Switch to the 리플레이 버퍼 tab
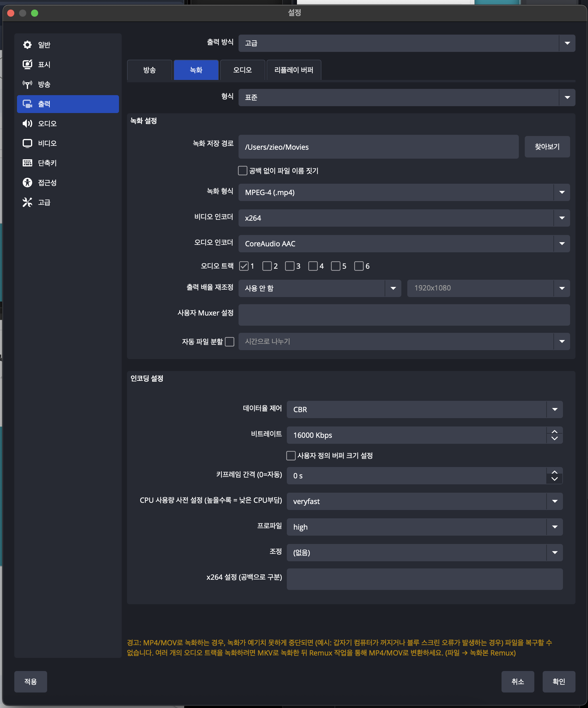This screenshot has width=588, height=708. 294,70
